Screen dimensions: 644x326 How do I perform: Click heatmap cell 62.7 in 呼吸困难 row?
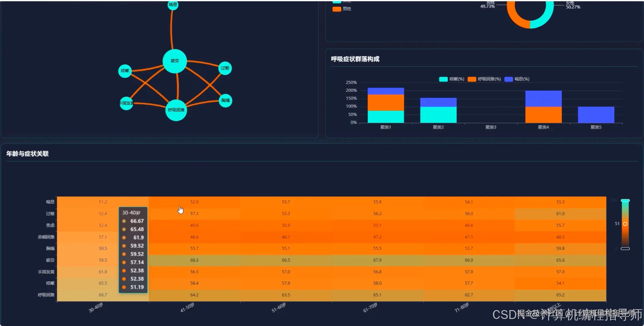click(469, 295)
